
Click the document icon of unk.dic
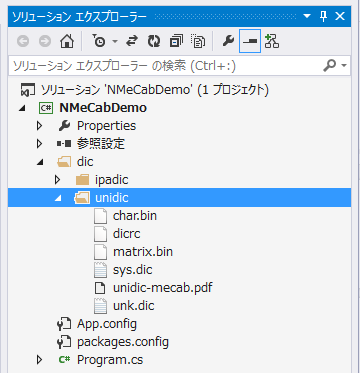point(100,306)
